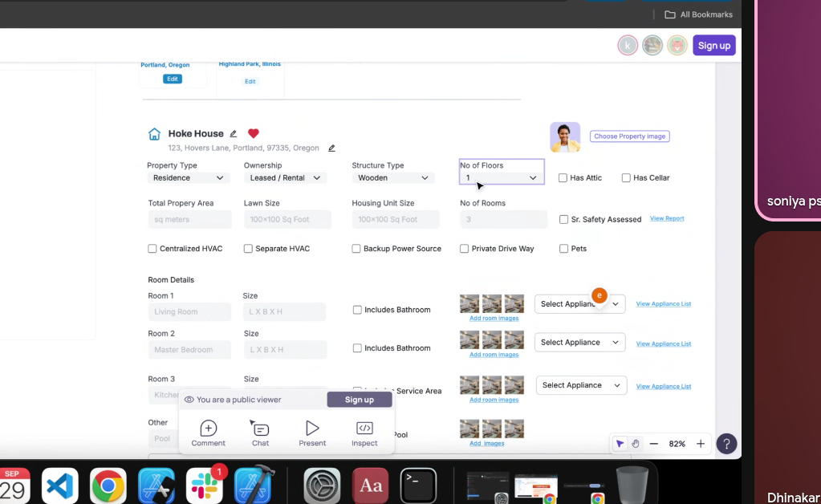Image resolution: width=821 pixels, height=504 pixels.
Task: Click the help question mark button
Action: click(x=726, y=444)
